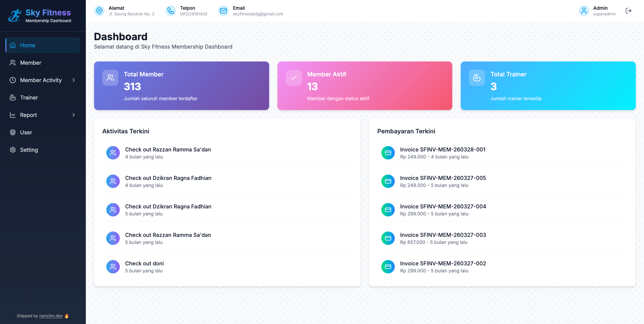Viewport: 644px width, 324px height.
Task: Click the User shield icon in sidebar
Action: click(13, 132)
